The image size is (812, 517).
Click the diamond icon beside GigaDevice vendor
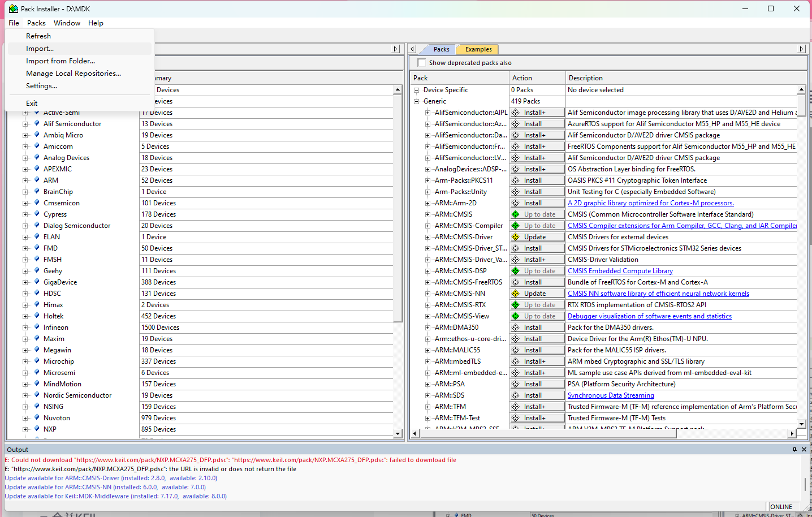(37, 282)
